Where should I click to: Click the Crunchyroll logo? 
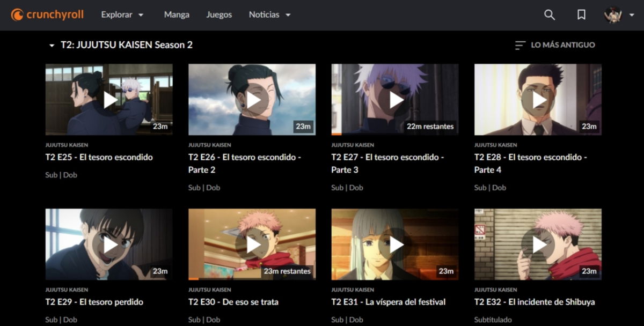point(47,14)
